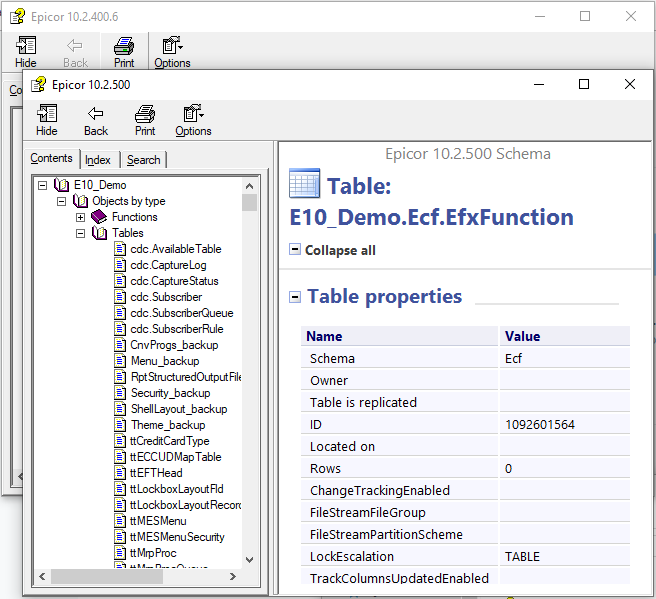656x599 pixels.
Task: Expand the Functions tree node
Action: [x=80, y=218]
